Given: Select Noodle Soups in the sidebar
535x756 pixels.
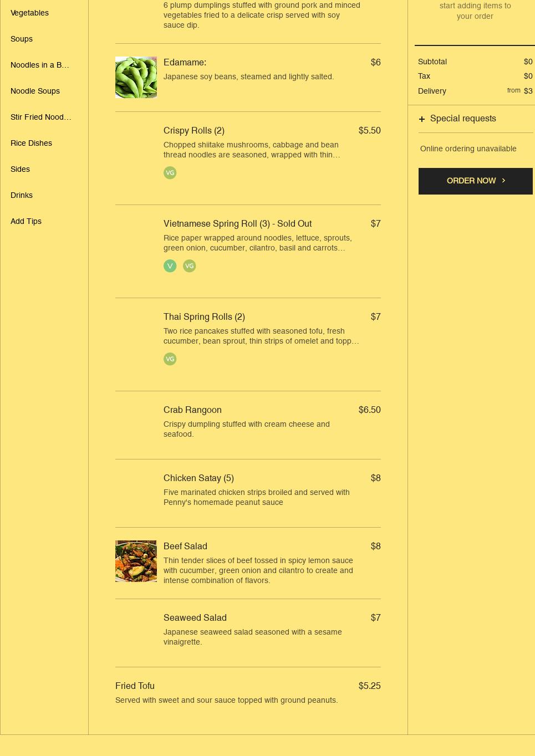Looking at the screenshot, I should click(x=35, y=91).
